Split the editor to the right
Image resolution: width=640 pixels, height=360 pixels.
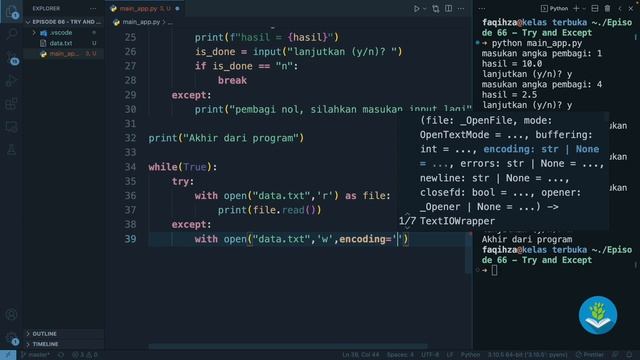point(449,9)
